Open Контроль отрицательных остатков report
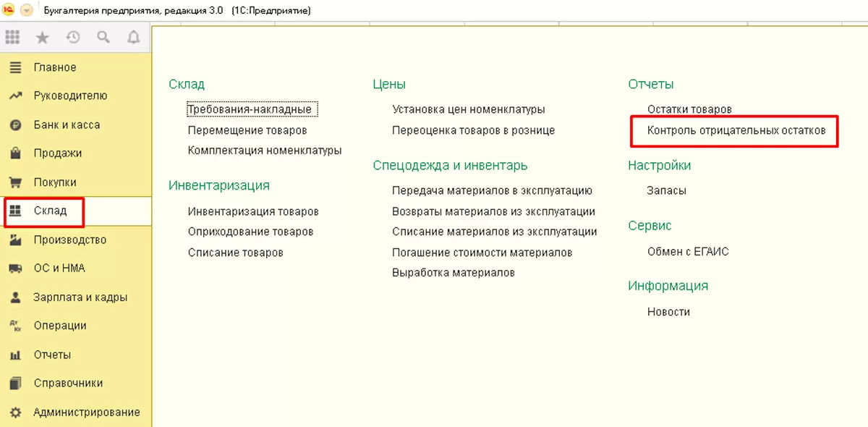Screen dimensions: 868x427 click(x=736, y=131)
